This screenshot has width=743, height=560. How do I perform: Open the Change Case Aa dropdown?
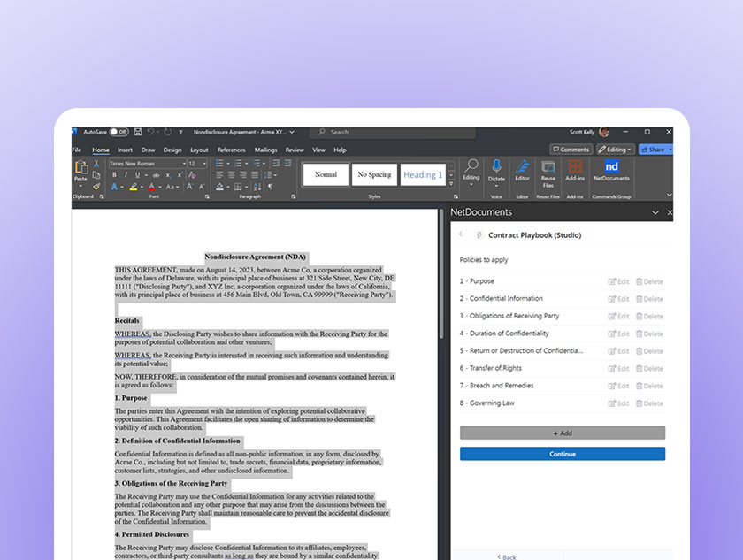pos(172,187)
